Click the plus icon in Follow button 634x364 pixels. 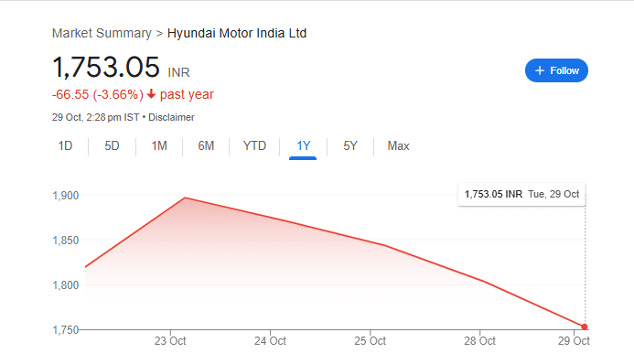(x=540, y=70)
